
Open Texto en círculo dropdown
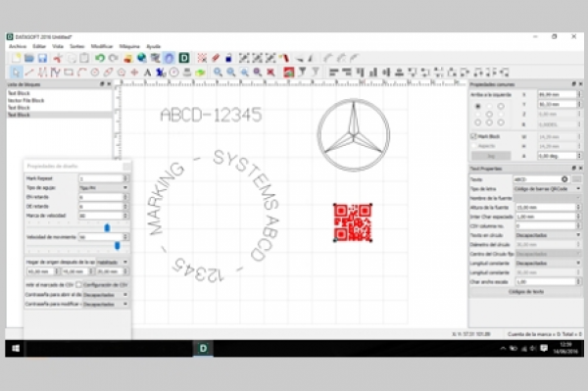pos(547,235)
